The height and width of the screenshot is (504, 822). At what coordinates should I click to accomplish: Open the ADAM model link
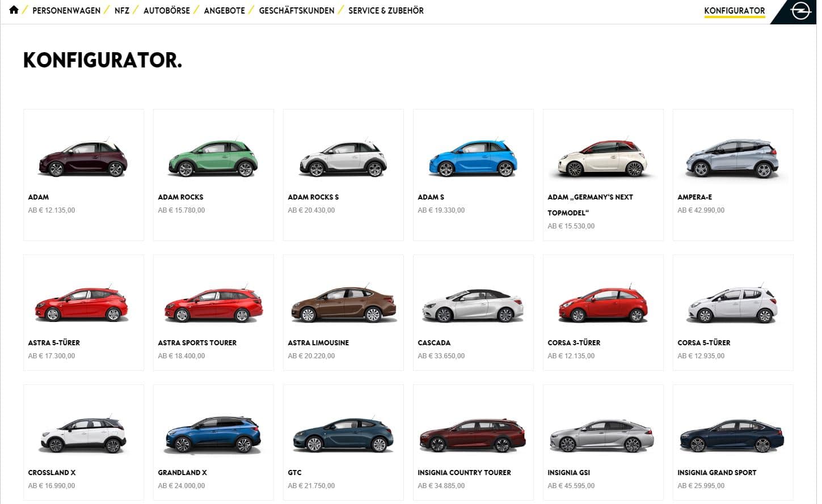39,197
